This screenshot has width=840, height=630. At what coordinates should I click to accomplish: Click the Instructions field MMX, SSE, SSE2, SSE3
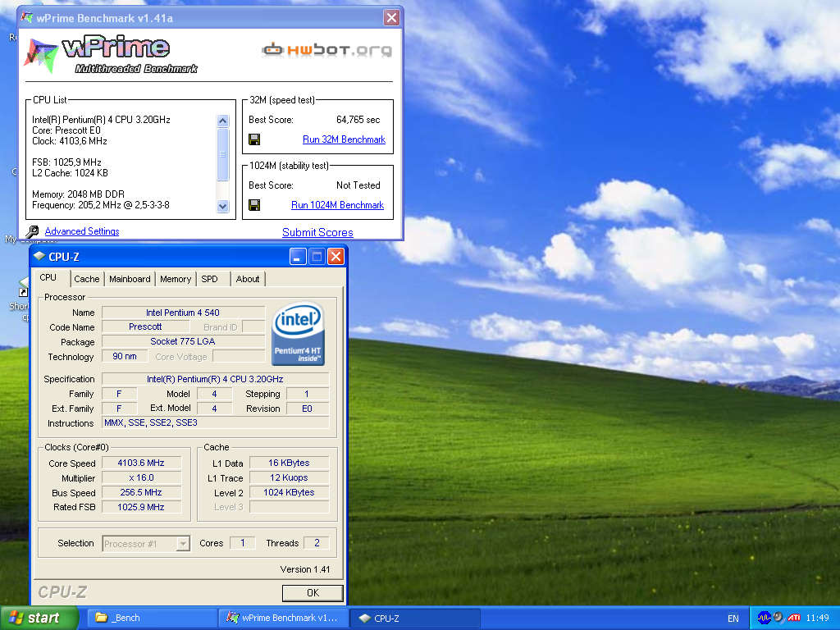[x=215, y=422]
